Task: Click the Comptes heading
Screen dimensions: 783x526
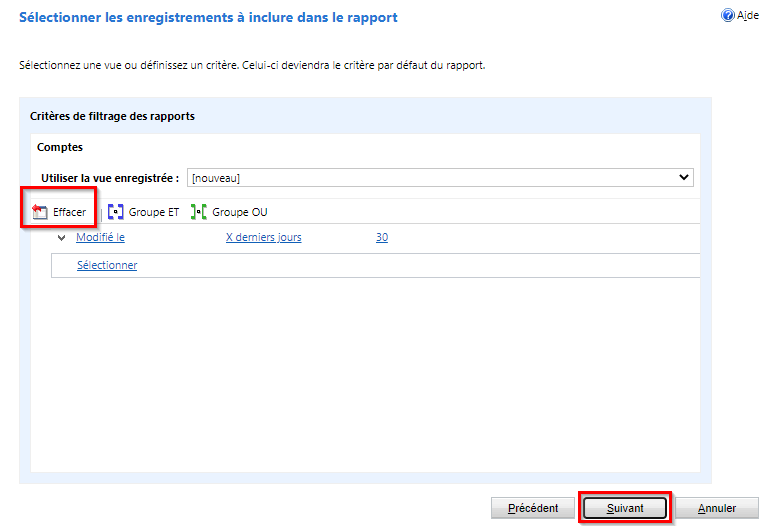Action: point(60,147)
